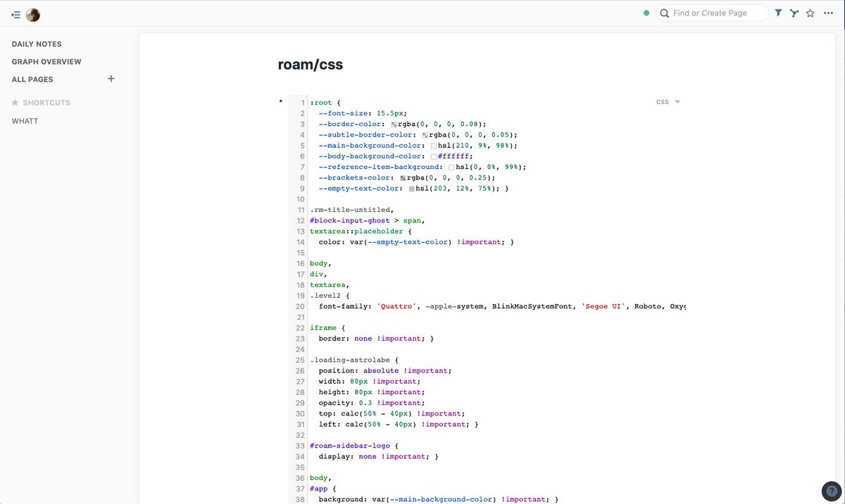Click the --empty-text-color hsl swatch
The height and width of the screenshot is (504, 845).
pyautogui.click(x=411, y=189)
